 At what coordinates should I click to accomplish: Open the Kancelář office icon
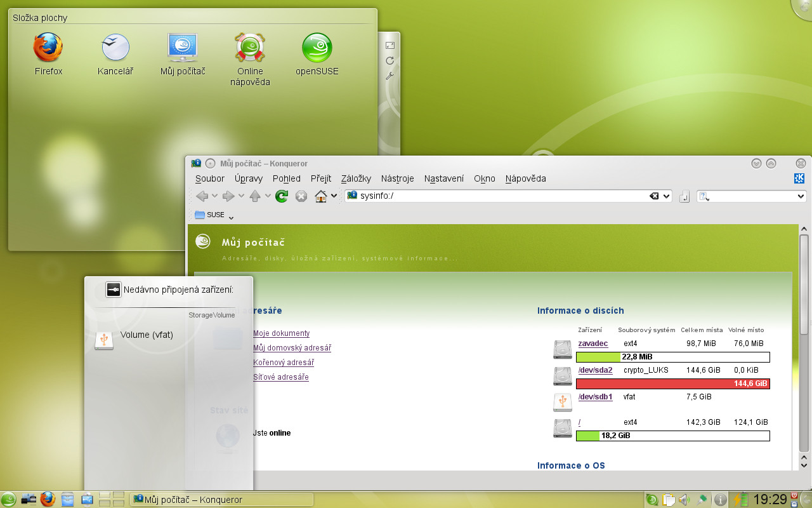(x=115, y=48)
